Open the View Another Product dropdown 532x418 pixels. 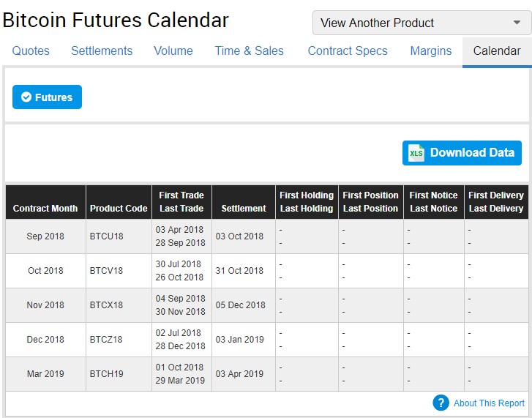[422, 23]
